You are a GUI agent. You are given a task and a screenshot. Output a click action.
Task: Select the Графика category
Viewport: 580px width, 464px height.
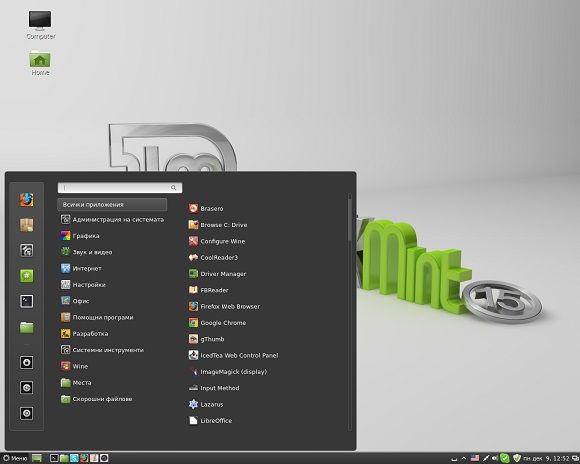click(x=80, y=236)
